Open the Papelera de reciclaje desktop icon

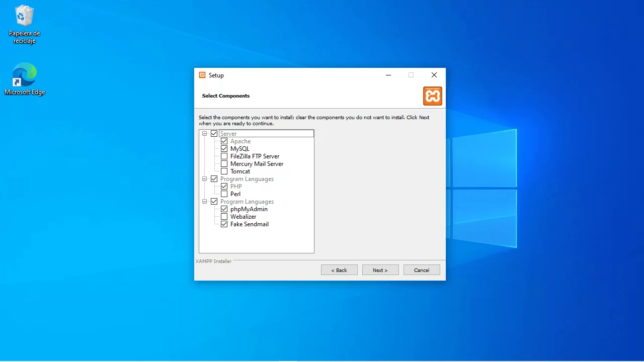click(24, 24)
